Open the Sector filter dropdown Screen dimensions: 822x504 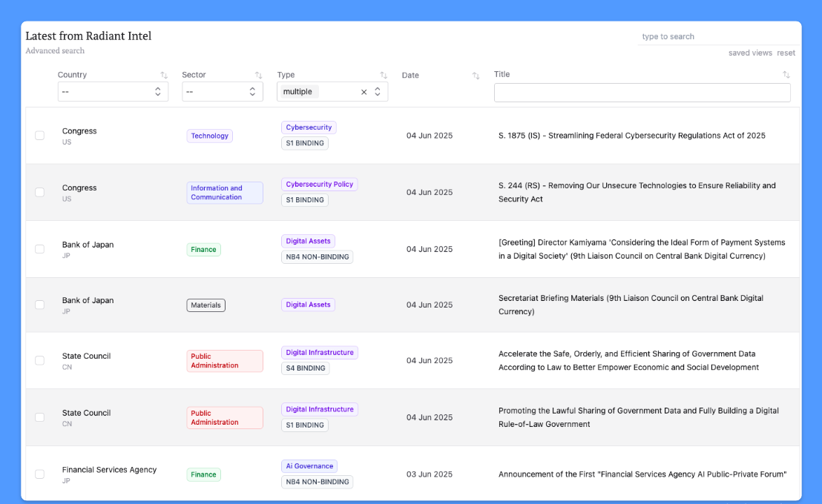click(223, 92)
